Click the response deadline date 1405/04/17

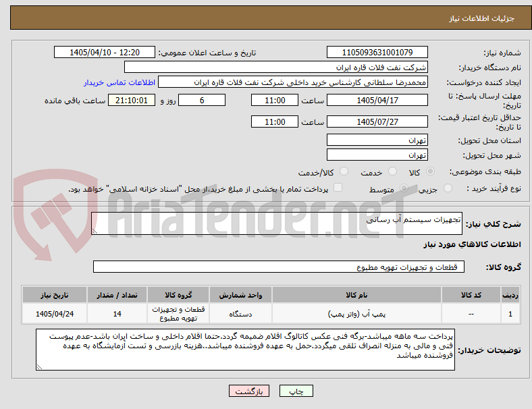377,100
